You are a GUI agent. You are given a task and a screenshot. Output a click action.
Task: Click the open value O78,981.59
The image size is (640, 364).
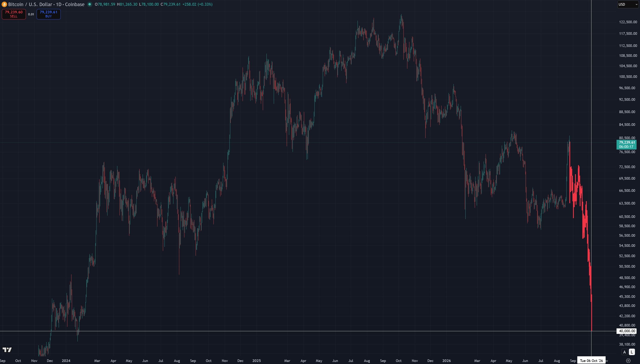(105, 4)
